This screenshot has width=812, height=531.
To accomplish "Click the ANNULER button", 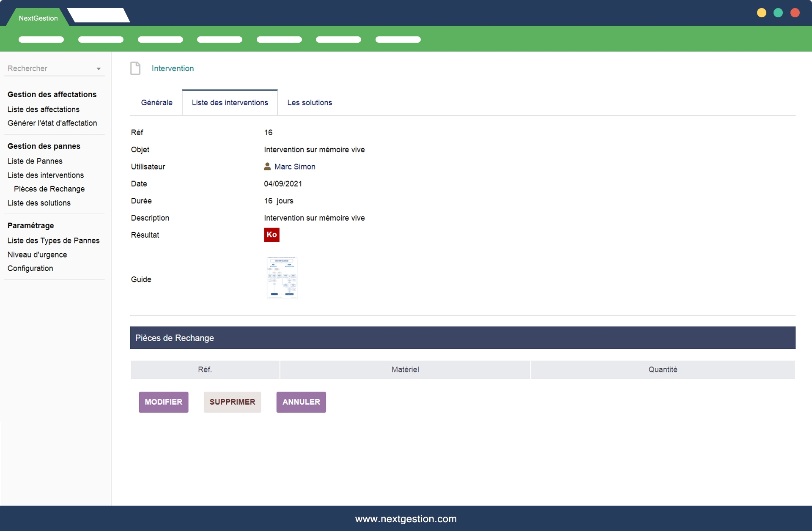I will pyautogui.click(x=301, y=402).
